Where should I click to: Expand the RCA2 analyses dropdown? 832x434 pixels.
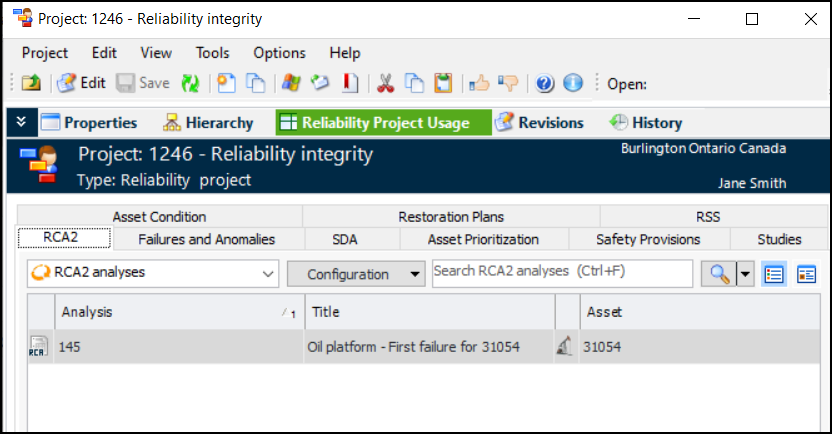[268, 274]
